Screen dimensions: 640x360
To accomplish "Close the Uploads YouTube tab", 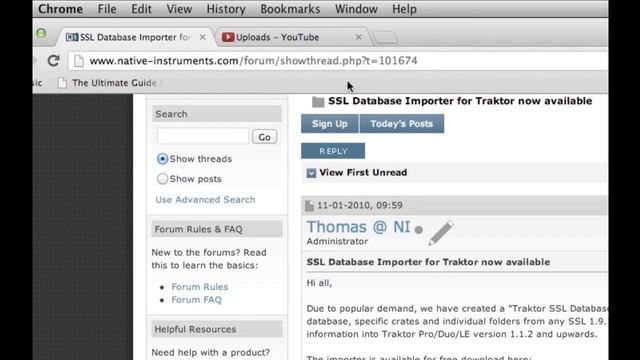I will coord(358,37).
